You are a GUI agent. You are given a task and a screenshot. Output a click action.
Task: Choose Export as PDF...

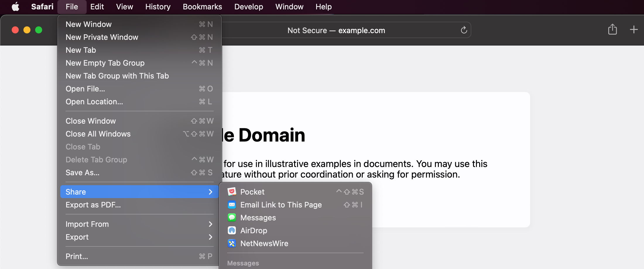139,205
